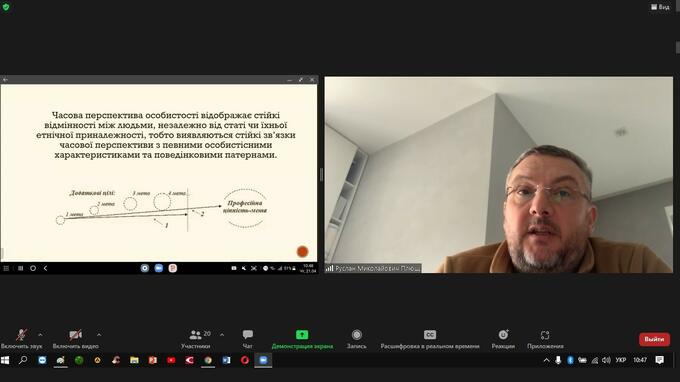Open the Вид view menu
The image size is (680, 382).
click(x=660, y=7)
